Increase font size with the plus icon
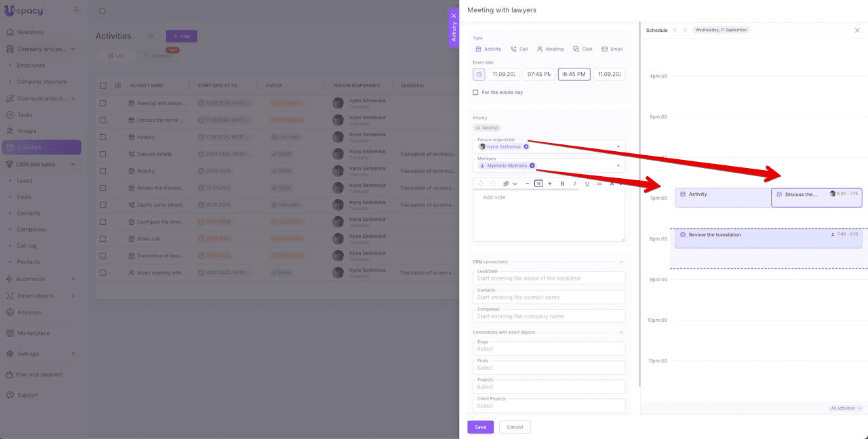Screen dimensions: 868x439 (550, 184)
